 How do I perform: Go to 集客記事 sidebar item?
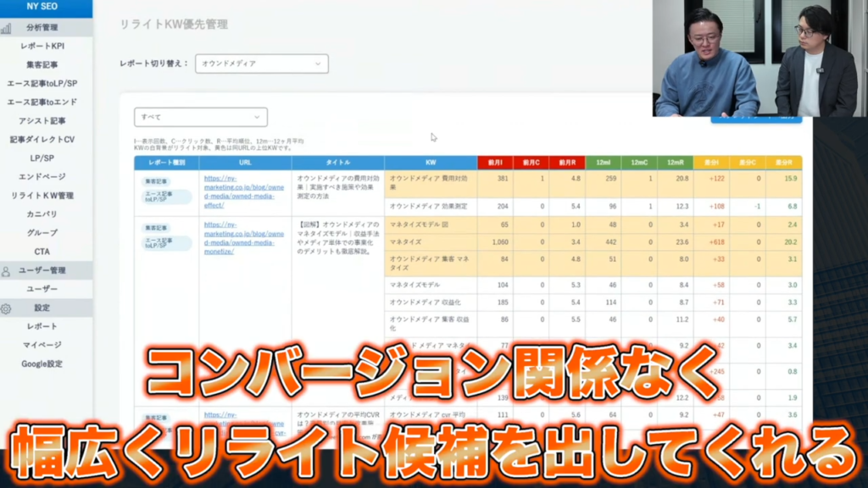[42, 64]
